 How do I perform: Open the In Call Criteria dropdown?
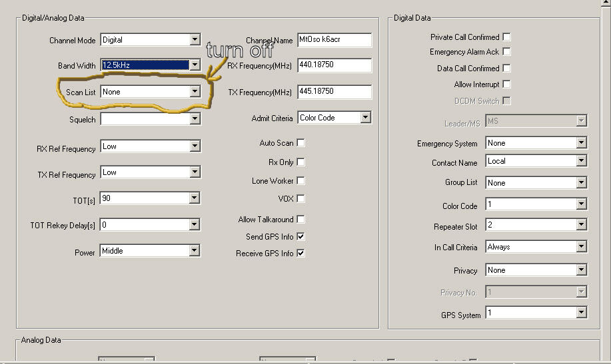click(536, 246)
